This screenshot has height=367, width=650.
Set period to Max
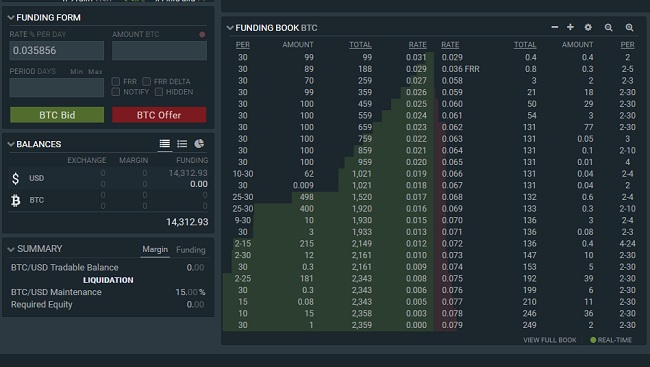(95, 71)
